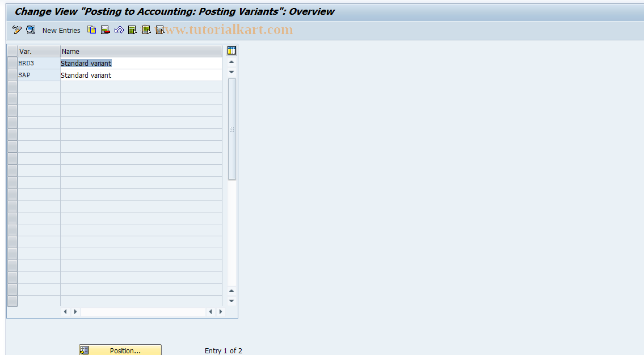Open the table column settings icon

(x=231, y=51)
